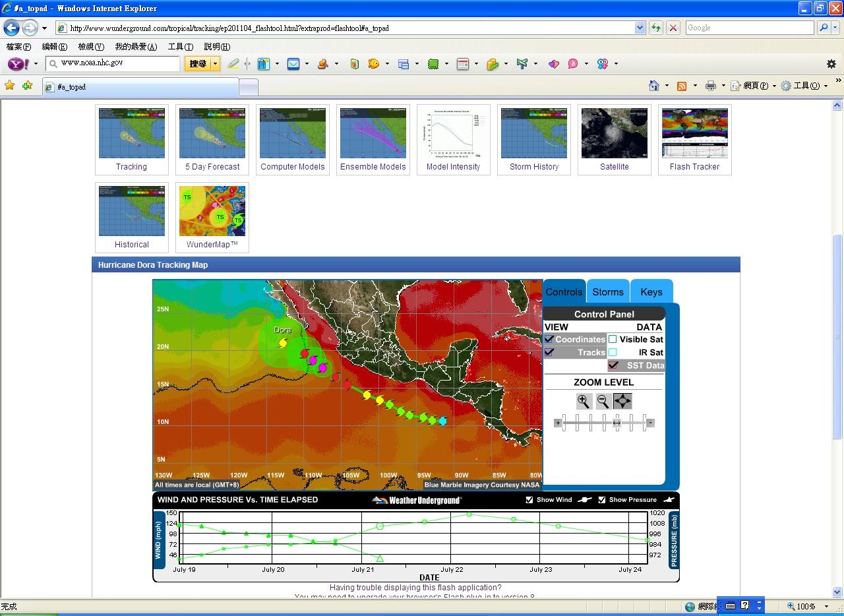Open the 5 Day Forecast link
The width and height of the screenshot is (844, 616).
click(212, 167)
